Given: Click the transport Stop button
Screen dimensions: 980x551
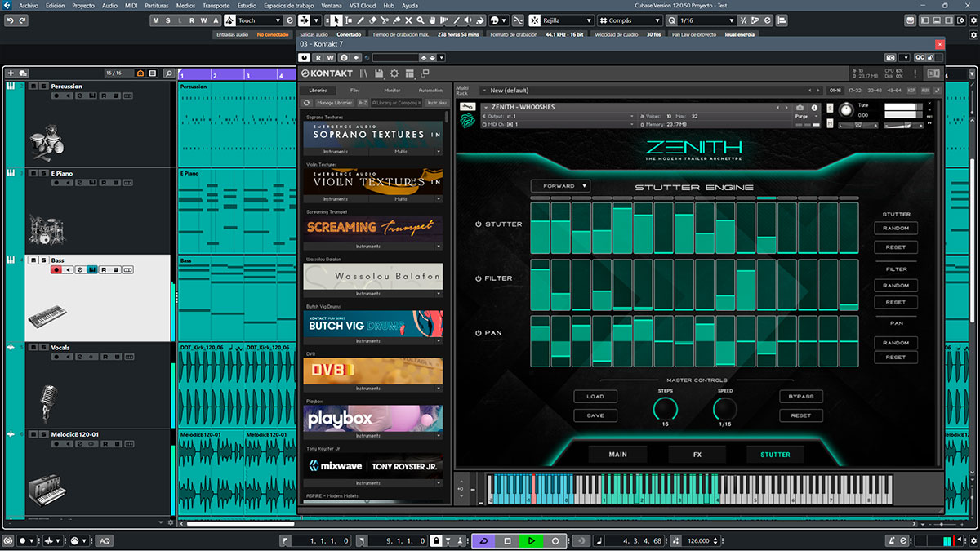Looking at the screenshot, I should [x=508, y=540].
